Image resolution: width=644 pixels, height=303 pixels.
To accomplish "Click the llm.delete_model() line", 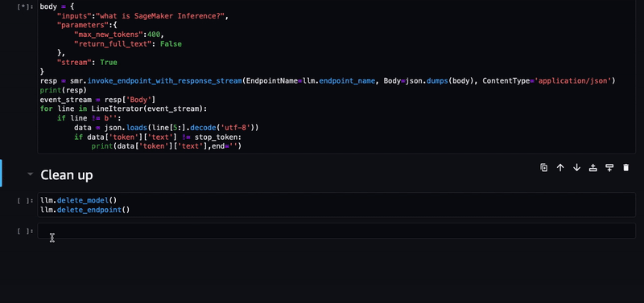I will (x=78, y=200).
